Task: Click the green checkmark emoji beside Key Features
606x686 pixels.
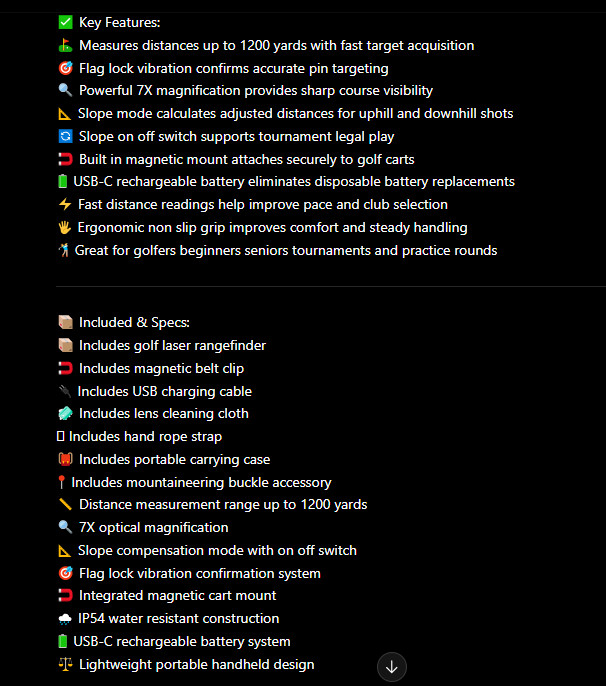Action: pos(66,22)
